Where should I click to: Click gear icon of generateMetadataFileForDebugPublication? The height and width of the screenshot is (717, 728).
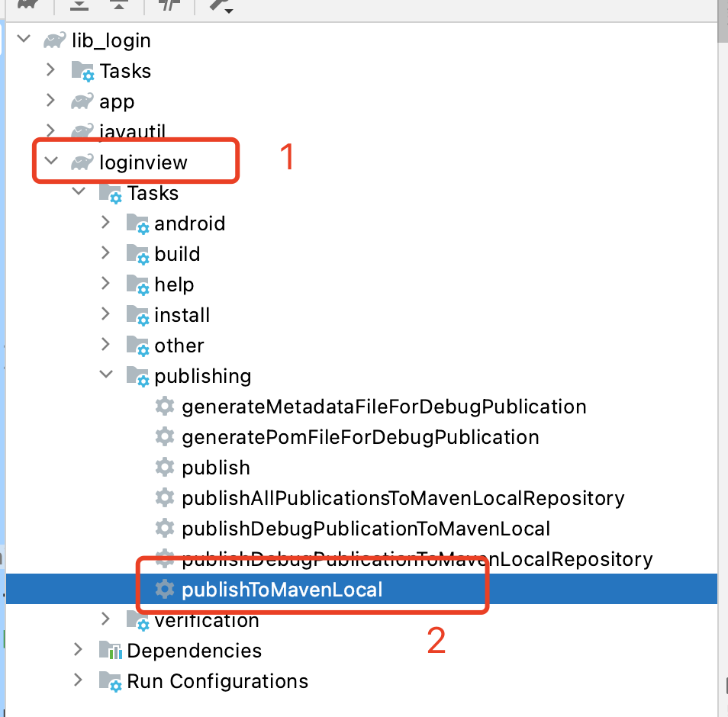click(164, 406)
